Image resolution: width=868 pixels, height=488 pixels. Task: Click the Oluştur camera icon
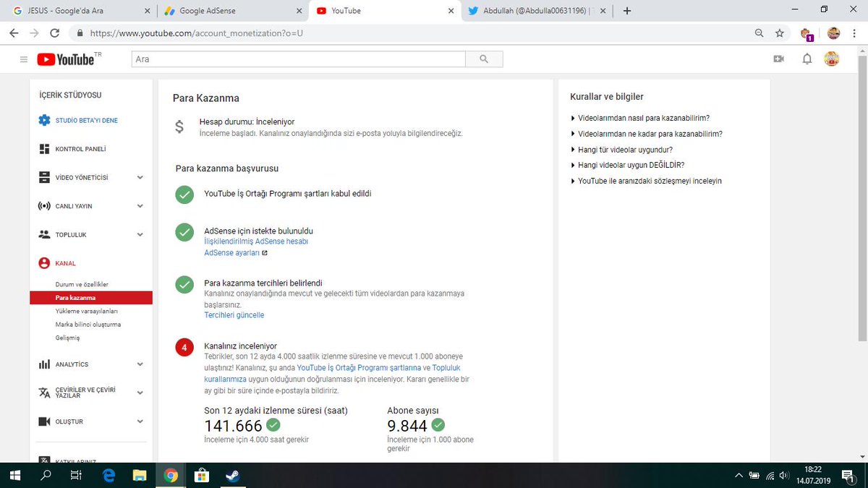coord(44,421)
